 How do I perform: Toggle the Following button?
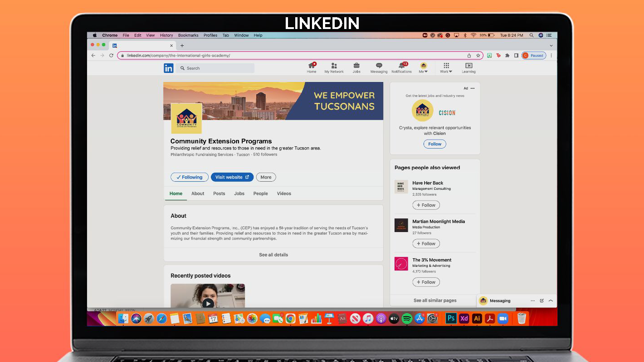click(x=190, y=177)
